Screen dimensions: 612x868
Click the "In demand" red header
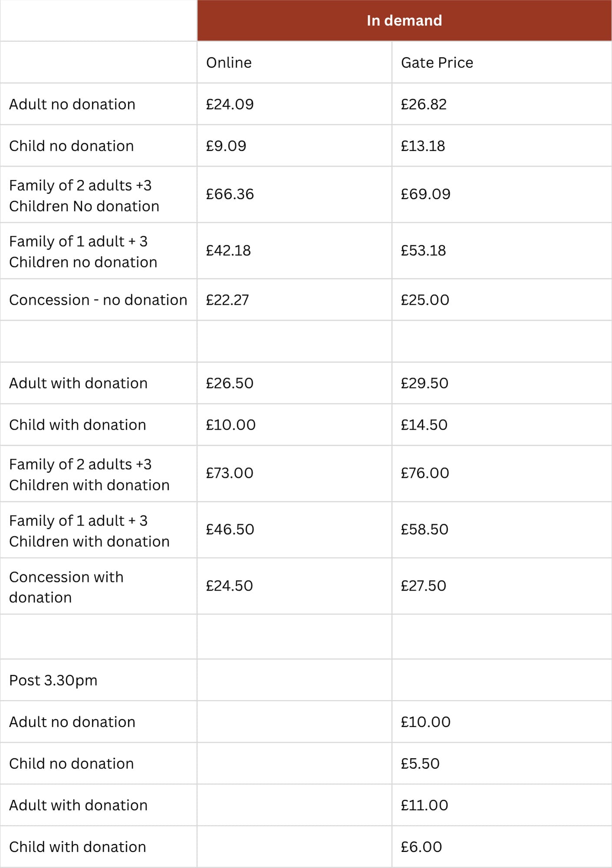click(404, 20)
